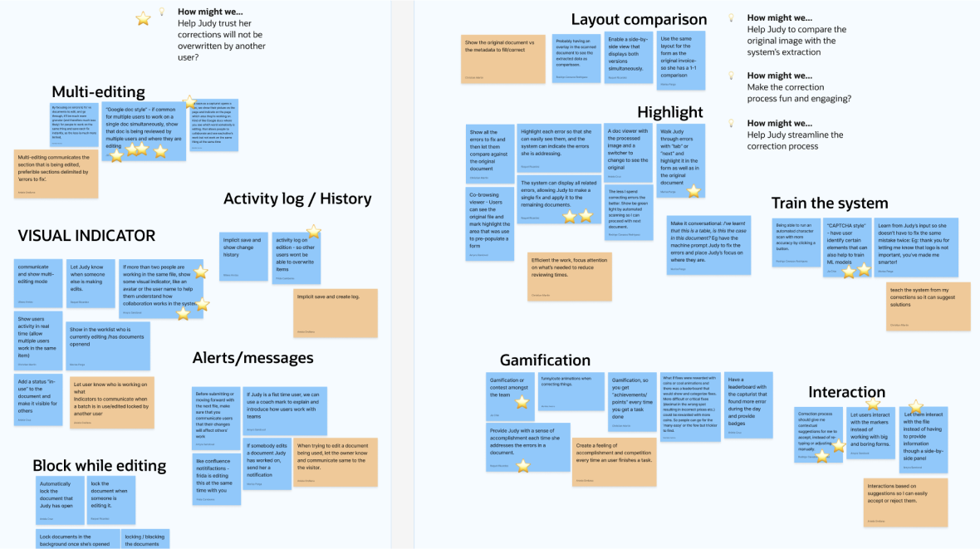Select the orange 'Create a feeling of accomplishment and competition' note
980x549 pixels.
coord(615,462)
